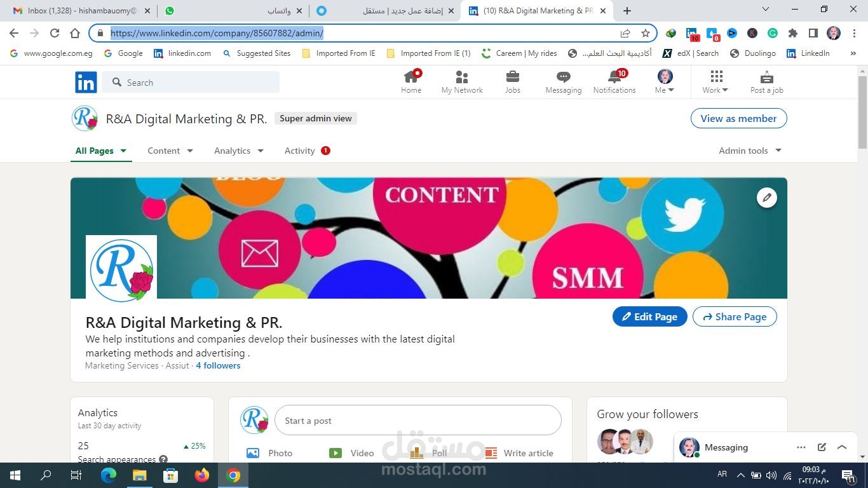This screenshot has height=488, width=868.
Task: Open Windows taskbar search
Action: [x=46, y=475]
